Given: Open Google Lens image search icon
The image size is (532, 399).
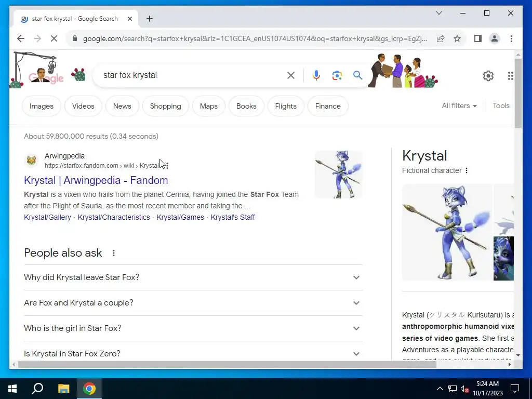Looking at the screenshot, I should pyautogui.click(x=337, y=75).
